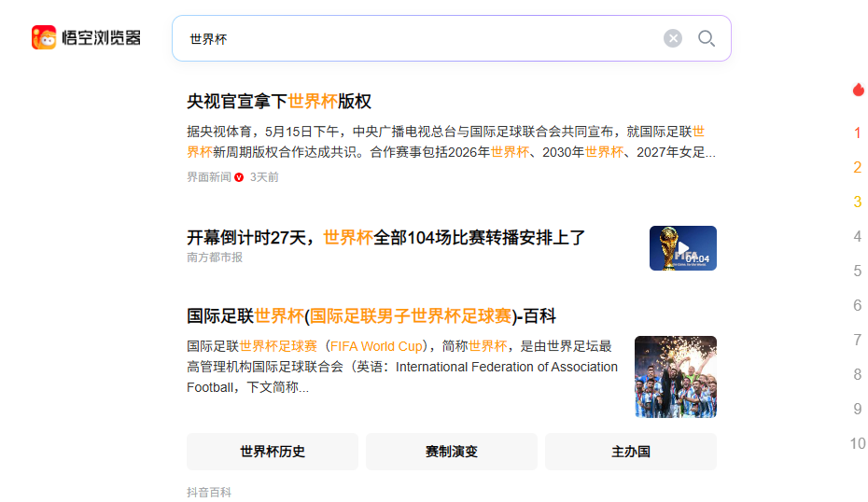Click the 抖音百科 source label
The height and width of the screenshot is (502, 868).
[x=209, y=492]
